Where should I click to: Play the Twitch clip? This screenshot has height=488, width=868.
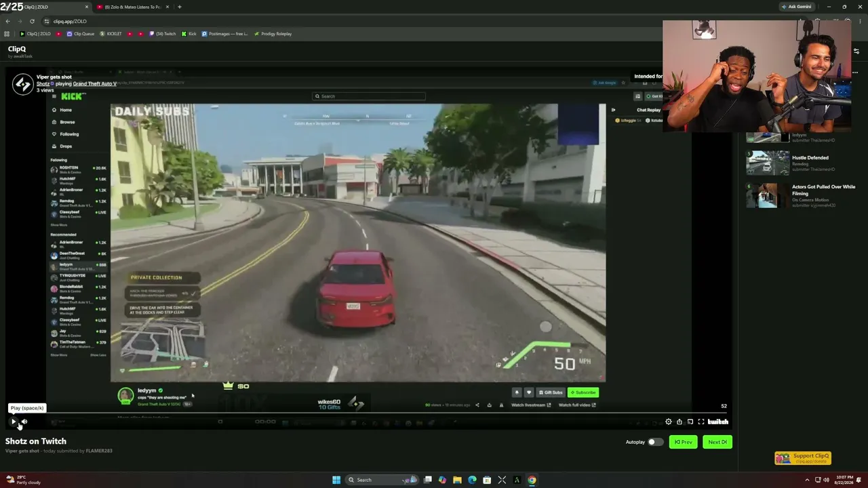(x=13, y=422)
